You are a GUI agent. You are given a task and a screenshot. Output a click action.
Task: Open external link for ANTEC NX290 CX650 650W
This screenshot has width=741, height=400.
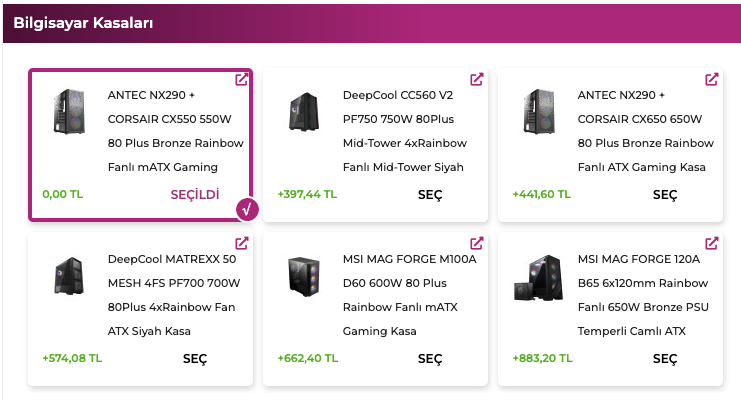click(x=712, y=79)
